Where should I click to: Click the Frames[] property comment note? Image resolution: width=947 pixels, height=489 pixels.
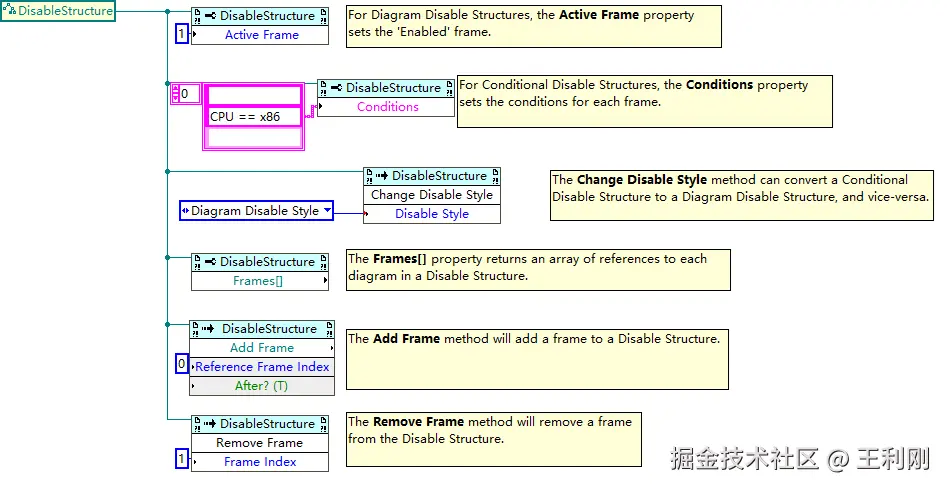(x=538, y=270)
